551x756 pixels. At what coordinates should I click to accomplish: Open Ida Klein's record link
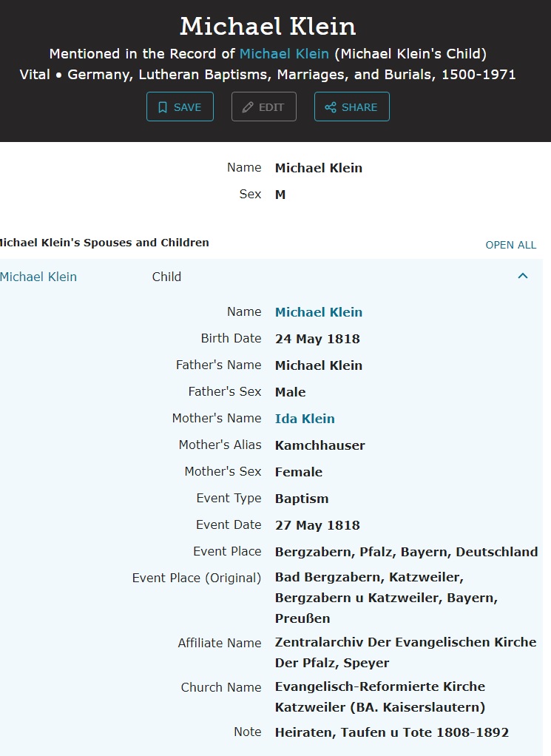[x=305, y=419]
